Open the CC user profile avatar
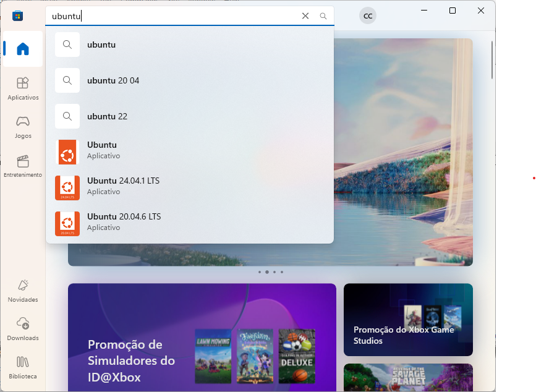536x392 pixels. click(x=368, y=16)
